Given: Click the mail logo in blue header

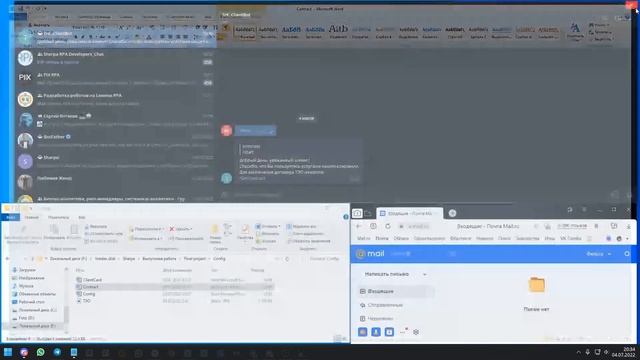Looking at the screenshot, I should pyautogui.click(x=371, y=253).
